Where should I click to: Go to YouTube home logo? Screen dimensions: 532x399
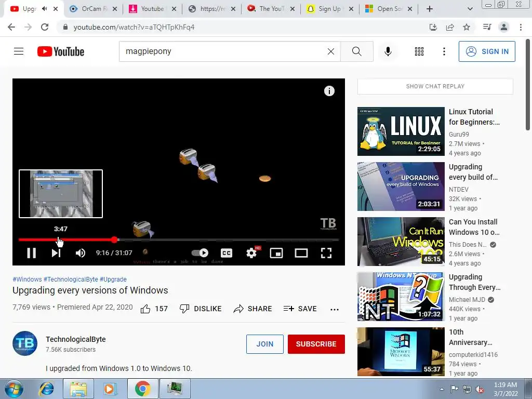click(61, 51)
